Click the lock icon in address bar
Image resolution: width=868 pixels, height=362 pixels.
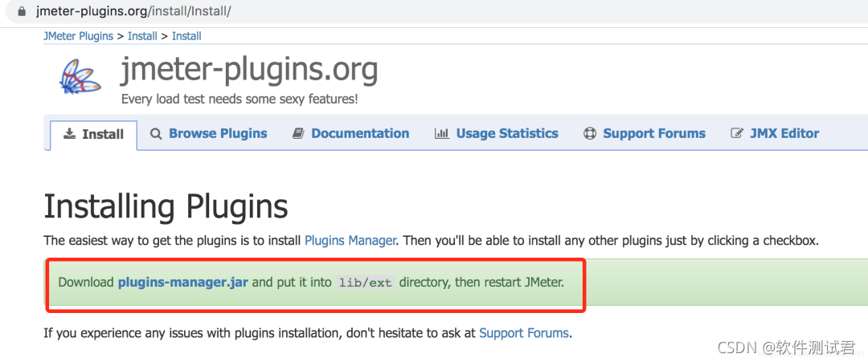pyautogui.click(x=23, y=11)
